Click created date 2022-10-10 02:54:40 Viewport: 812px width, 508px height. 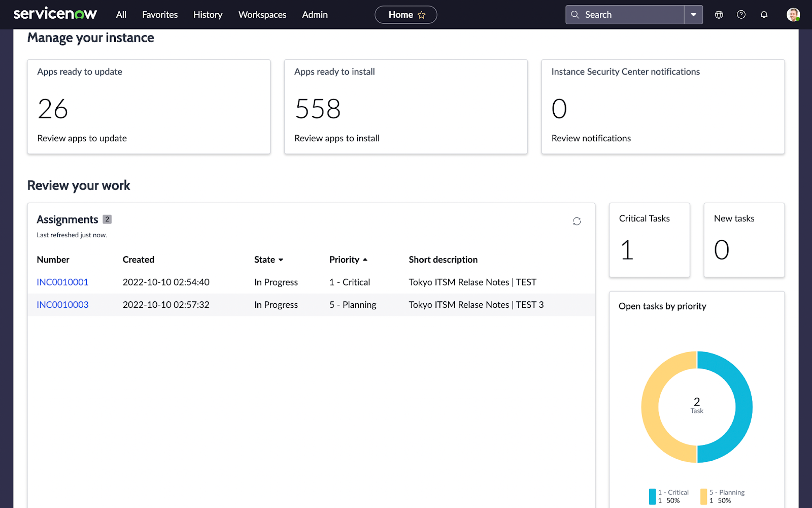166,282
